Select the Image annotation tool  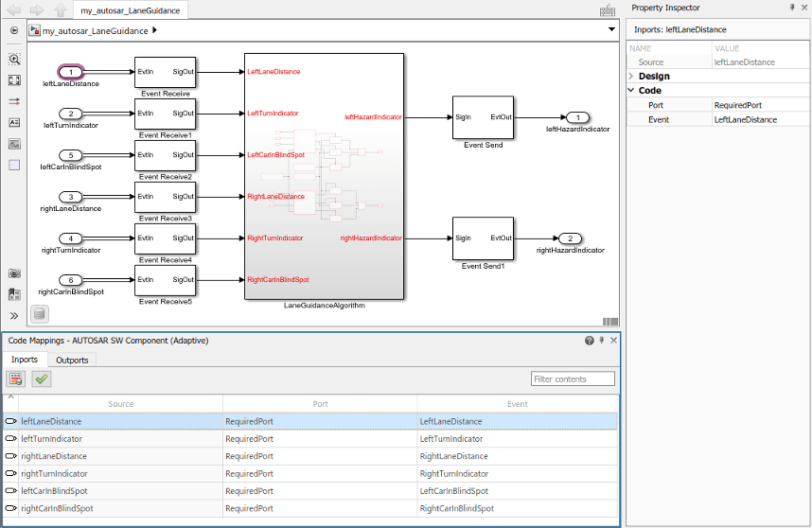pos(14,144)
